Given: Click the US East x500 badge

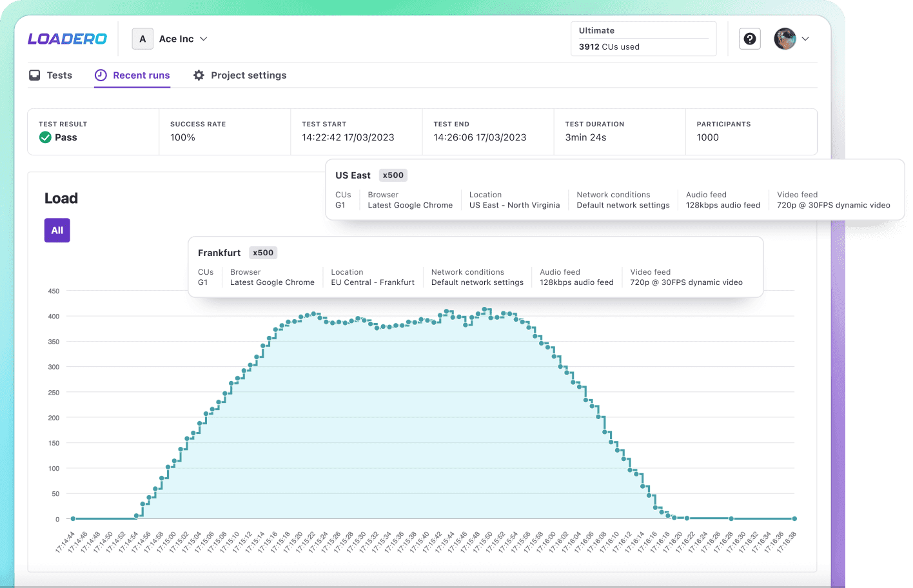Looking at the screenshot, I should 393,175.
